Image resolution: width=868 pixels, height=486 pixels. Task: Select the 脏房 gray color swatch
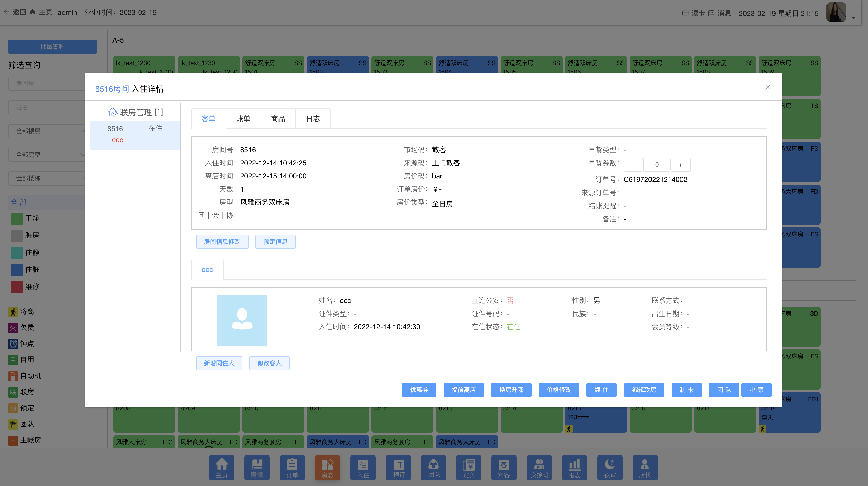pos(16,236)
